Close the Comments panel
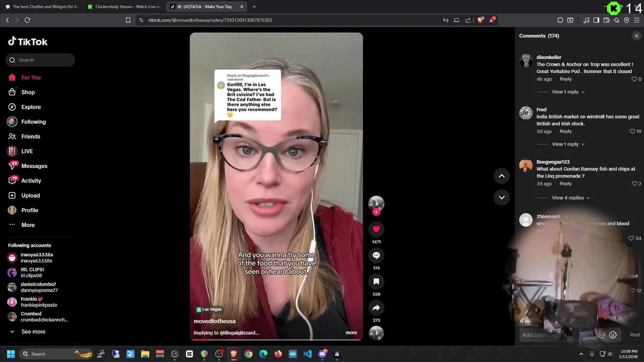644x362 pixels. click(636, 36)
